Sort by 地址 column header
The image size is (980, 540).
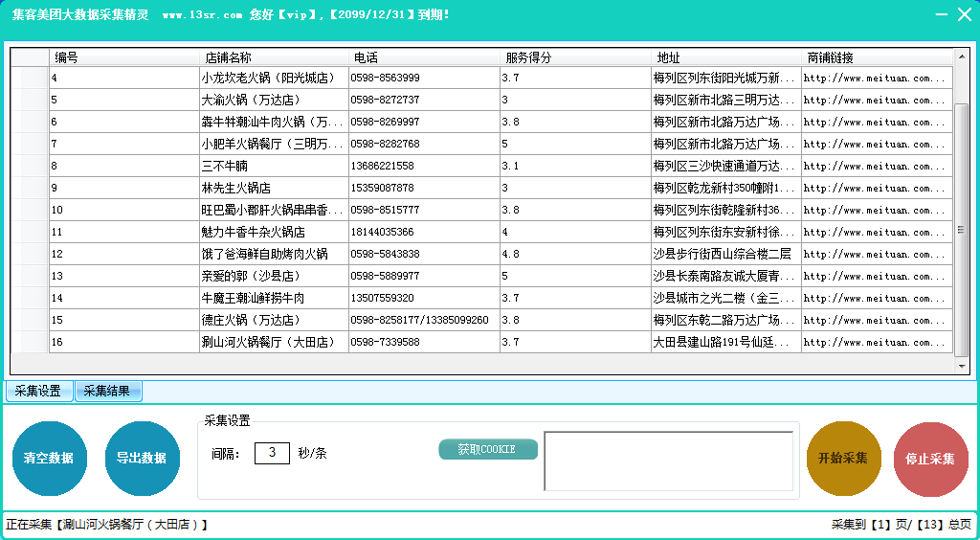coord(726,58)
